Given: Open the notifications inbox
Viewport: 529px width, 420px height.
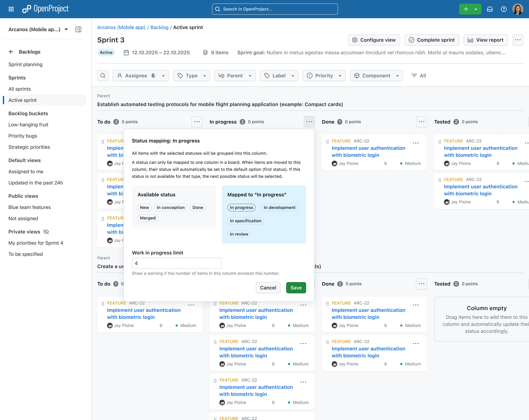Looking at the screenshot, I should tap(490, 9).
